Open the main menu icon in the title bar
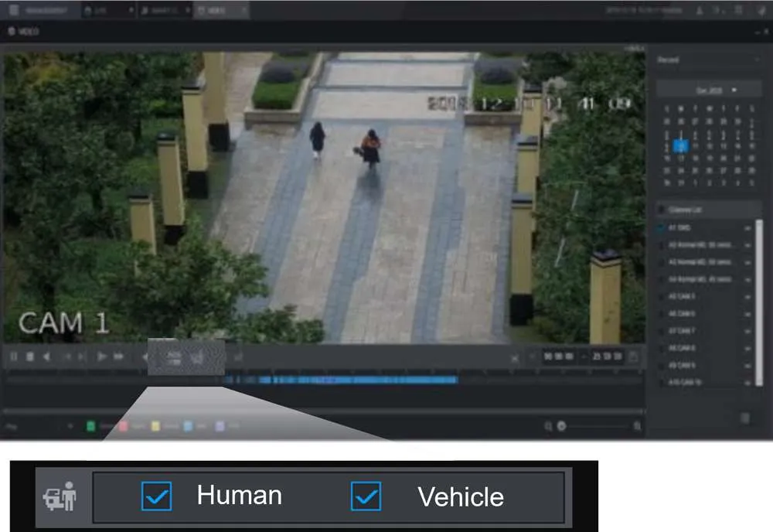The height and width of the screenshot is (532, 773). 14,10
